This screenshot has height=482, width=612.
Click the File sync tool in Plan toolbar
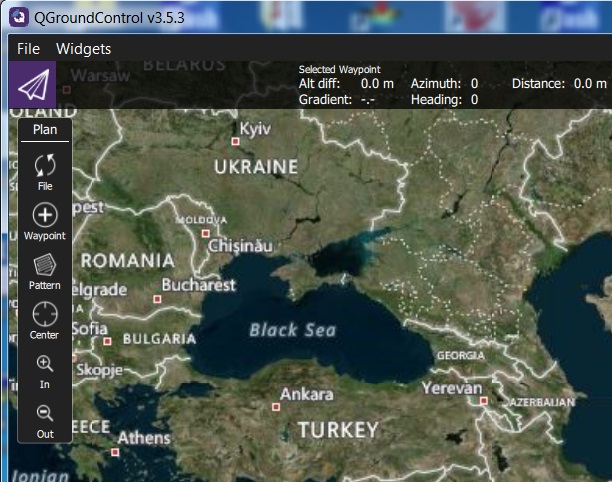click(x=45, y=167)
